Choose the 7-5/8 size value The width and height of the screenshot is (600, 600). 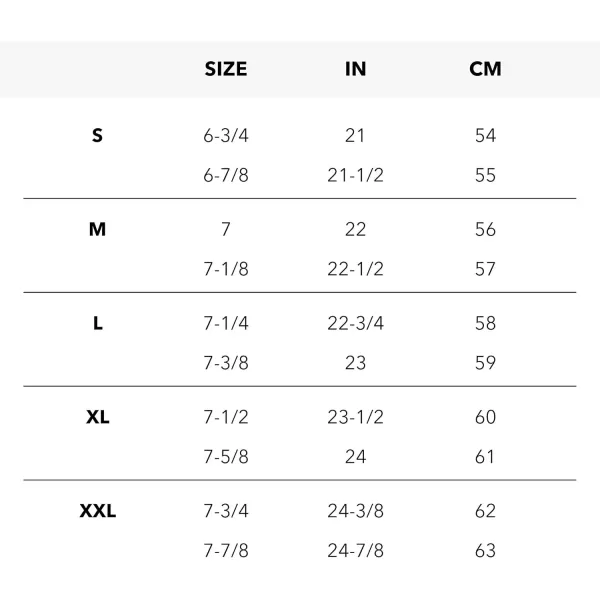225,457
